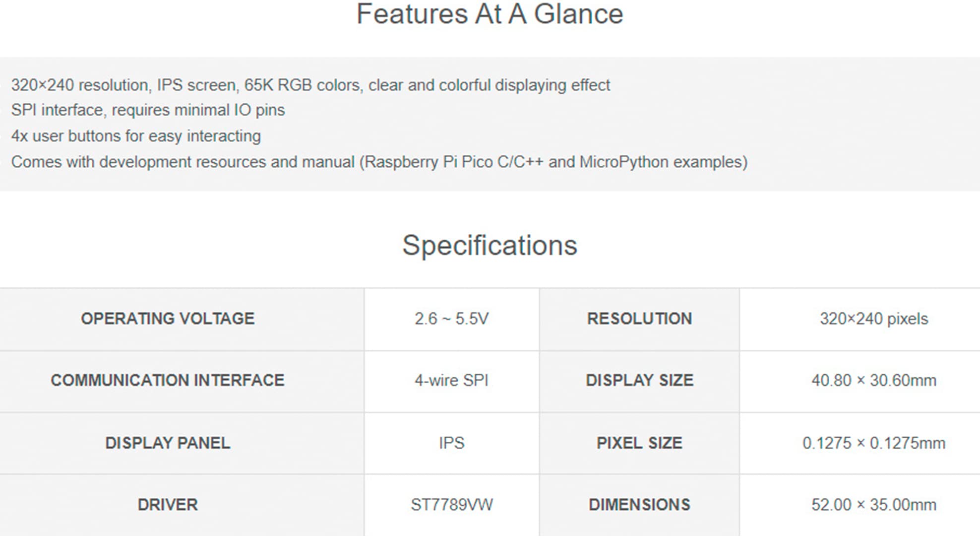Select the SPI interface feature line
This screenshot has width=980, height=536.
148,110
